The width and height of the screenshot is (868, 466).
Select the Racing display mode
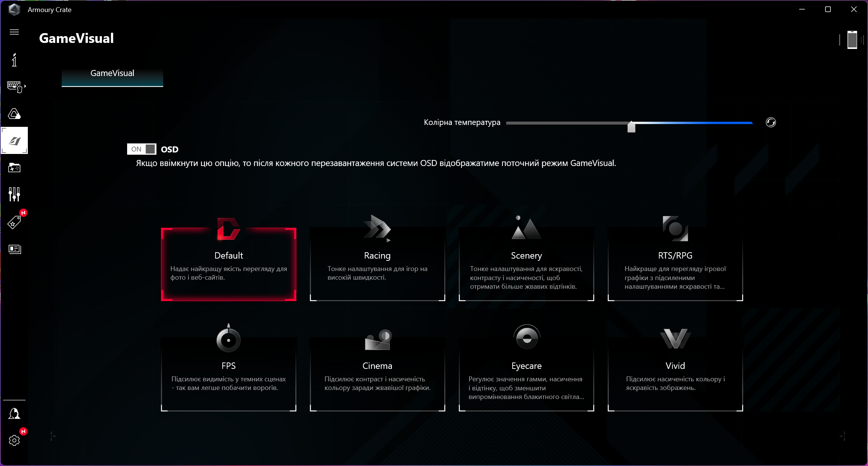377,263
